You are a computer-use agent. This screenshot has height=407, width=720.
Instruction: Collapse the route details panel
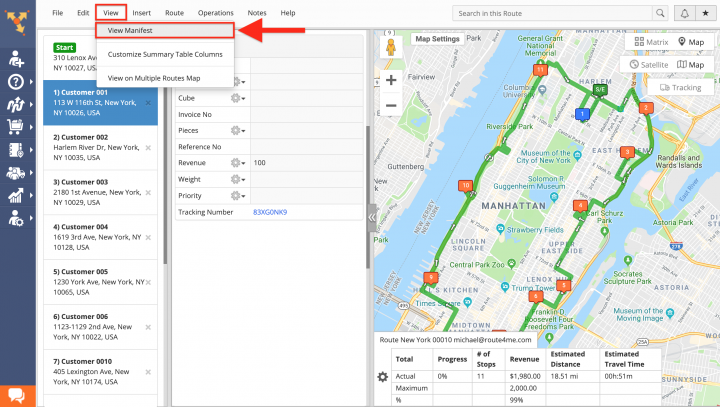pyautogui.click(x=371, y=217)
